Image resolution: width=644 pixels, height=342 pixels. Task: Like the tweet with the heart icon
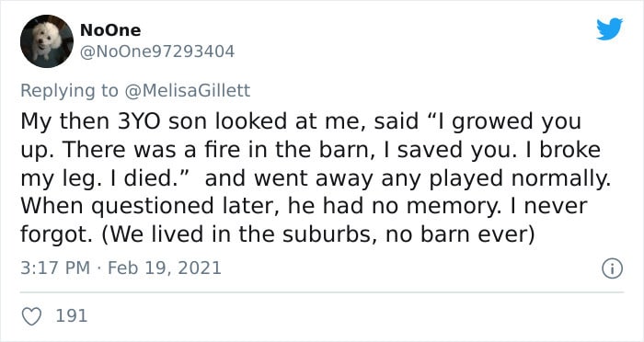(x=31, y=316)
